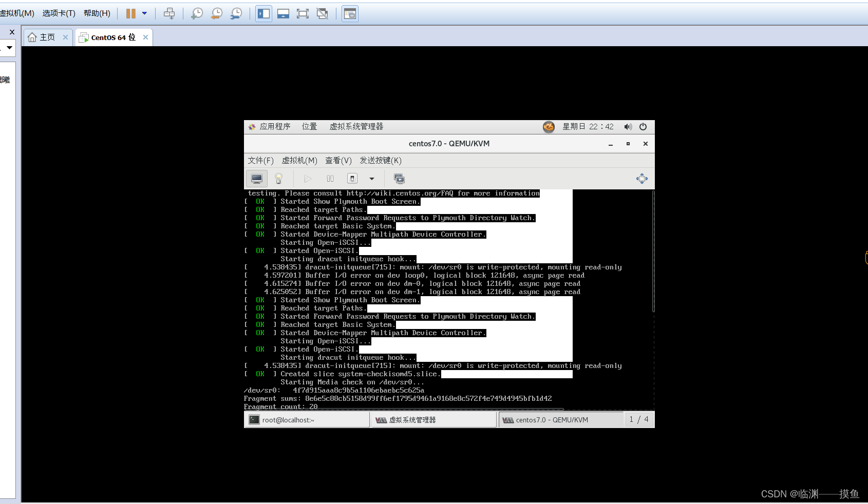Click the orange notification icon in the GNOME bar

(x=549, y=127)
